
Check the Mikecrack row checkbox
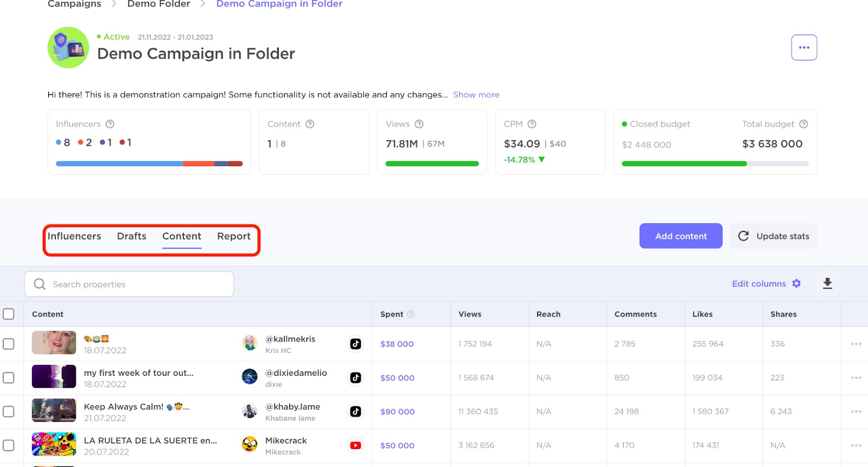[x=9, y=445]
